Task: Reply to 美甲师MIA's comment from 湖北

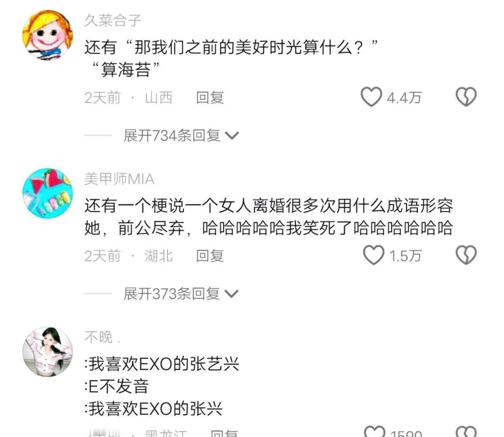Action: point(210,256)
